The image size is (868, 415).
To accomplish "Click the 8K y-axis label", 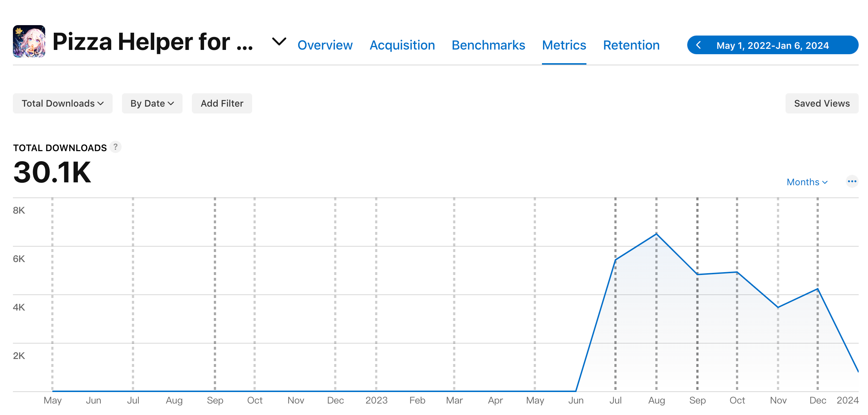I will pos(19,210).
